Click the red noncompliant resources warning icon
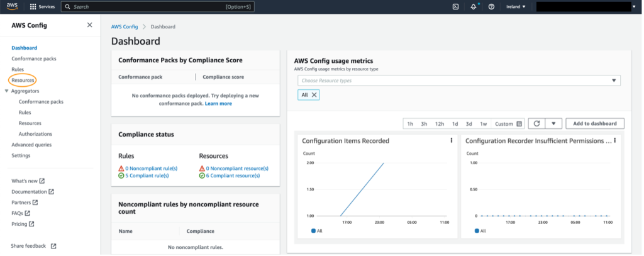The width and height of the screenshot is (644, 256). click(x=202, y=169)
